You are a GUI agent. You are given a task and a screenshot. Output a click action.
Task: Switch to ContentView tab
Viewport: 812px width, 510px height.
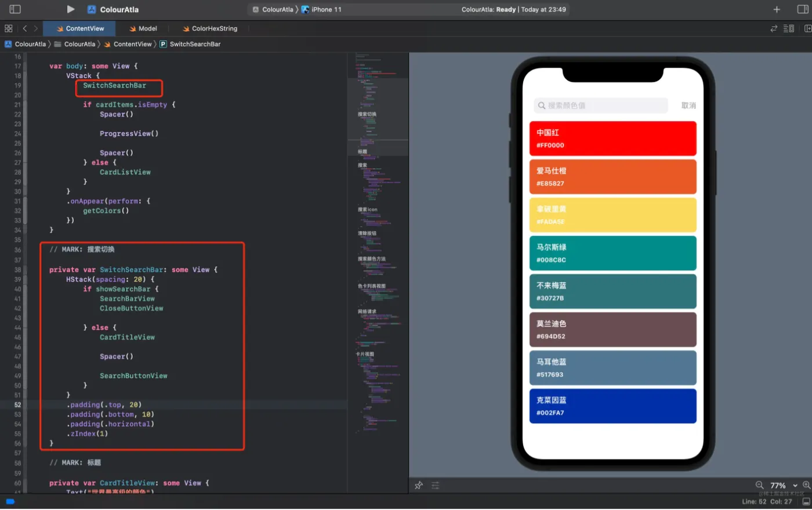point(80,28)
